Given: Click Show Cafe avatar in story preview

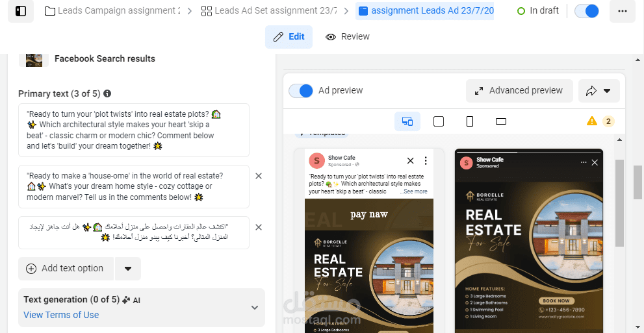Looking at the screenshot, I should (x=466, y=162).
